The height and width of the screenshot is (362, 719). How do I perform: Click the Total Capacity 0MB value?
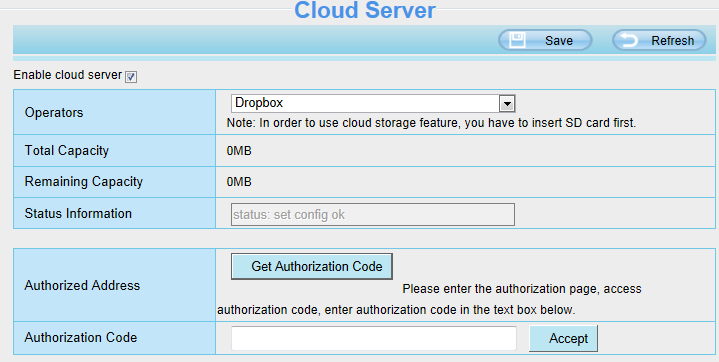coord(239,150)
